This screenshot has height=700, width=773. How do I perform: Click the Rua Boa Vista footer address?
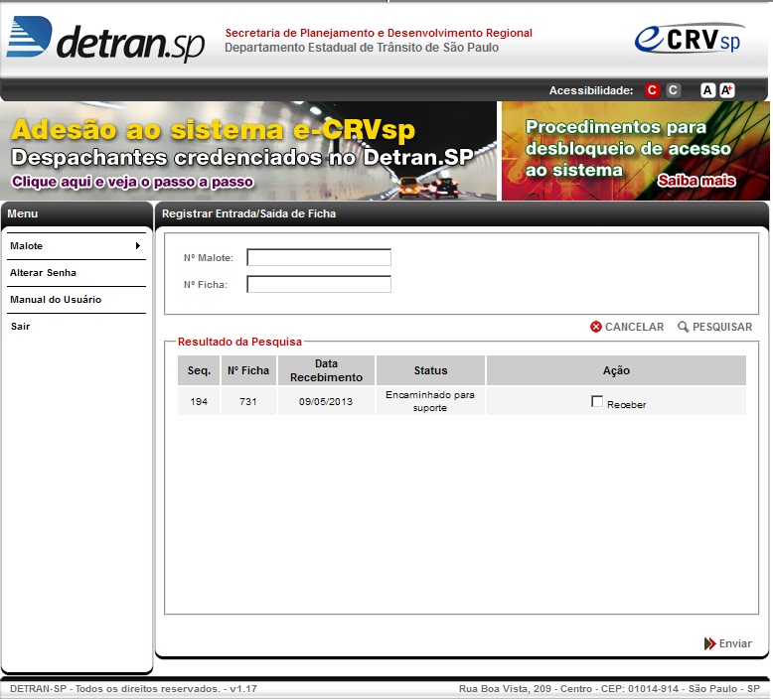coord(609,688)
